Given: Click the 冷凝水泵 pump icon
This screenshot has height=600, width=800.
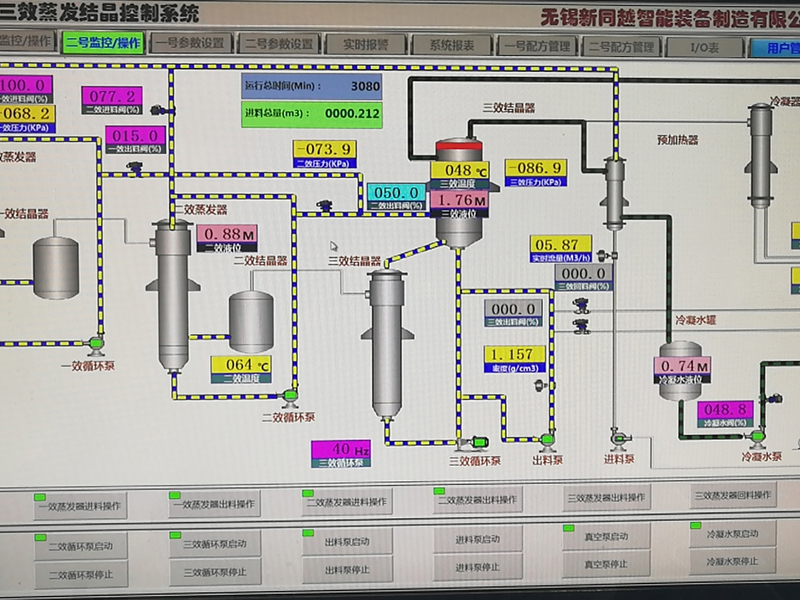Looking at the screenshot, I should [759, 435].
